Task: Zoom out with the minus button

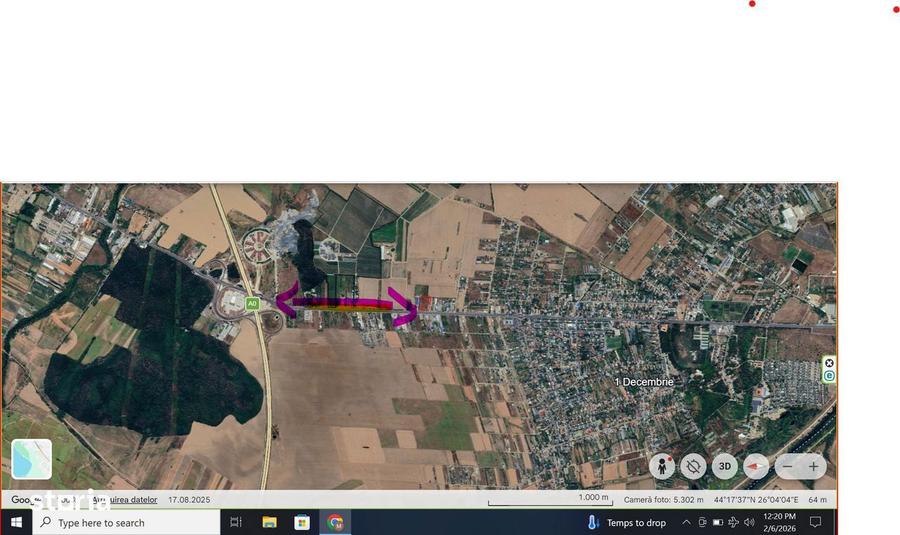Action: 788,467
